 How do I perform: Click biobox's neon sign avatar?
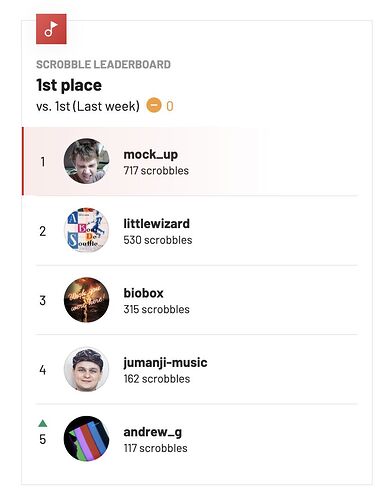tap(87, 300)
